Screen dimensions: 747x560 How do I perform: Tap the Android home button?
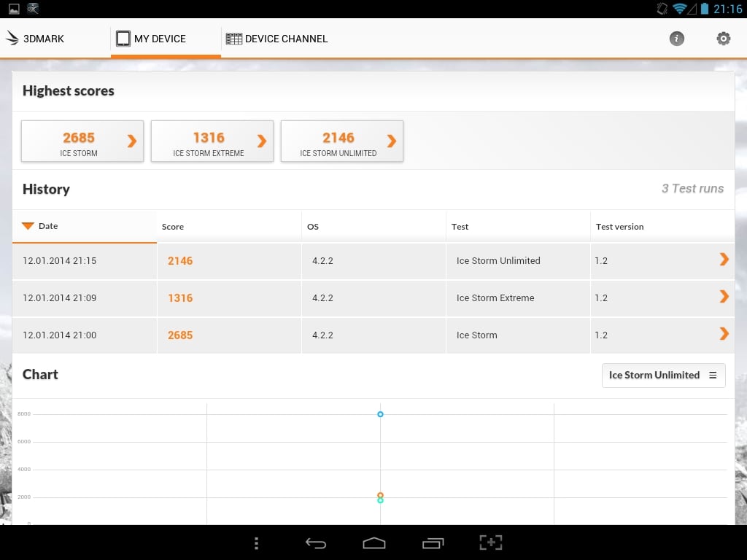pyautogui.click(x=374, y=542)
